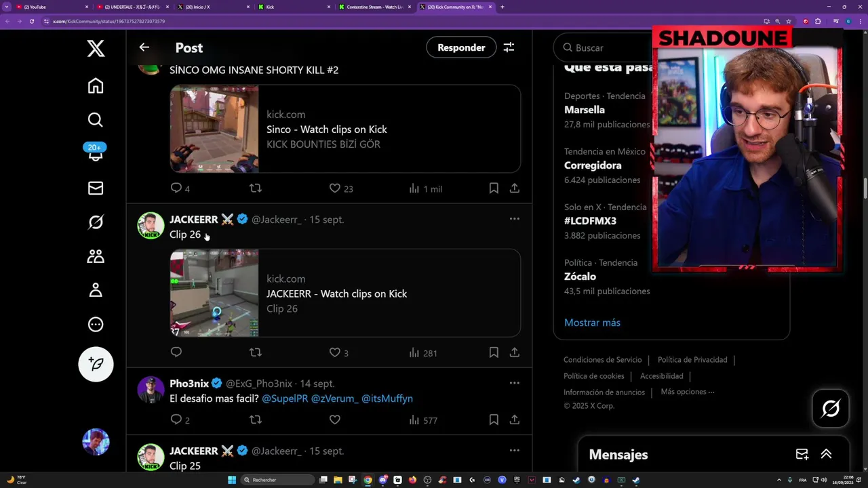The height and width of the screenshot is (488, 868).
Task: Open more menu on Clip 25 post
Action: [x=515, y=450]
